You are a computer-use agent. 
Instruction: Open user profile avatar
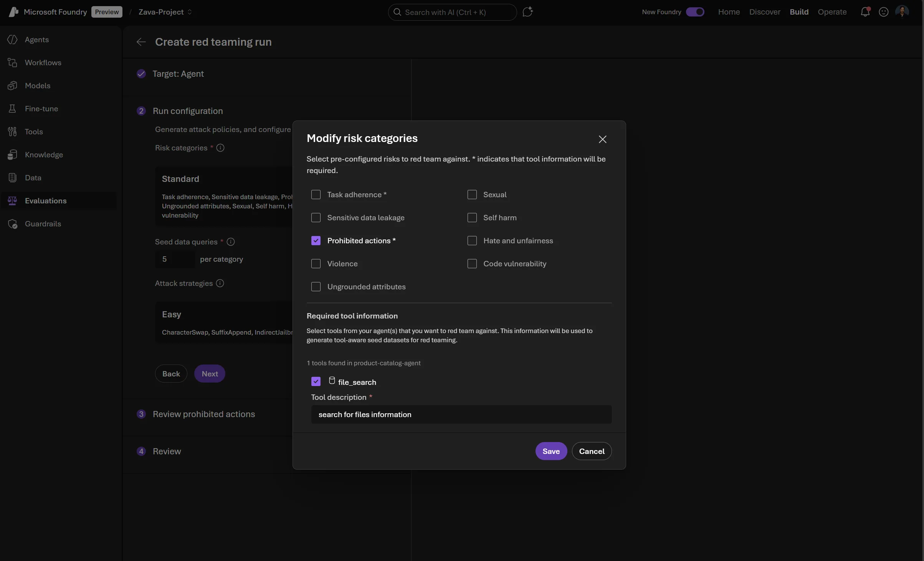click(x=902, y=12)
